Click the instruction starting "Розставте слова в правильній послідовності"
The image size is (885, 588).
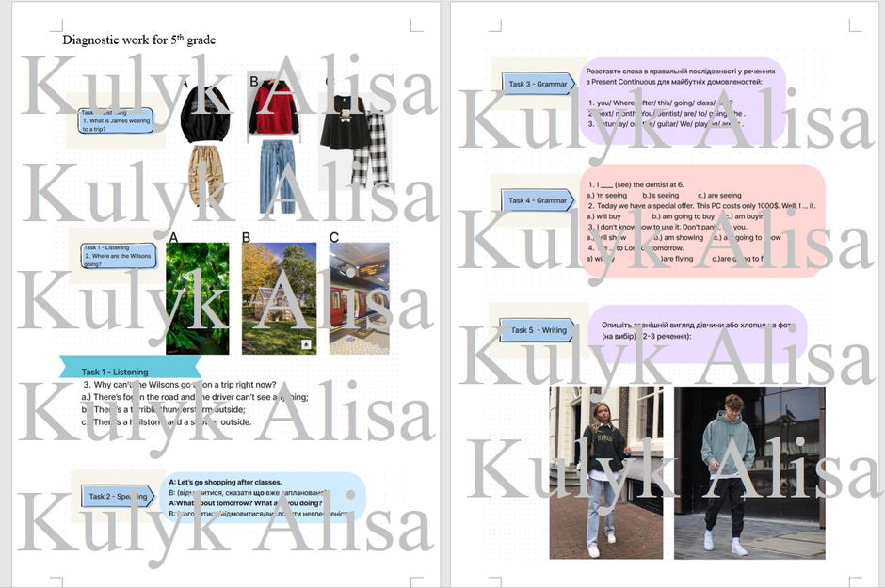(x=681, y=76)
